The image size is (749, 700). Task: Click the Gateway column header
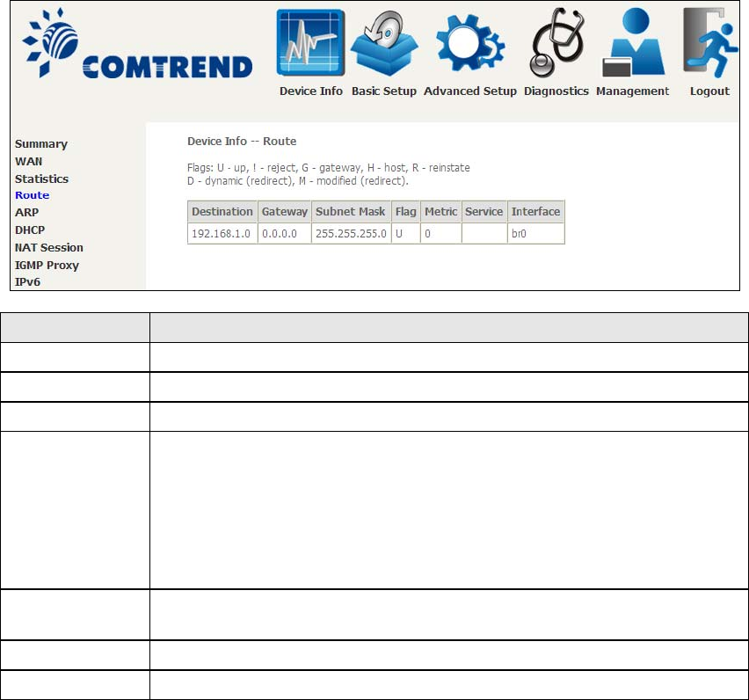[x=285, y=212]
